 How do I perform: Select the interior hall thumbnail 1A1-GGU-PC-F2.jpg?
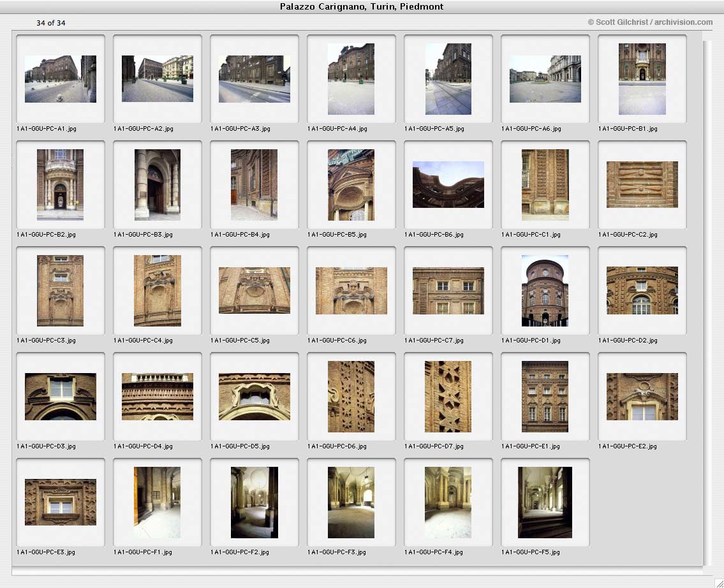255,502
